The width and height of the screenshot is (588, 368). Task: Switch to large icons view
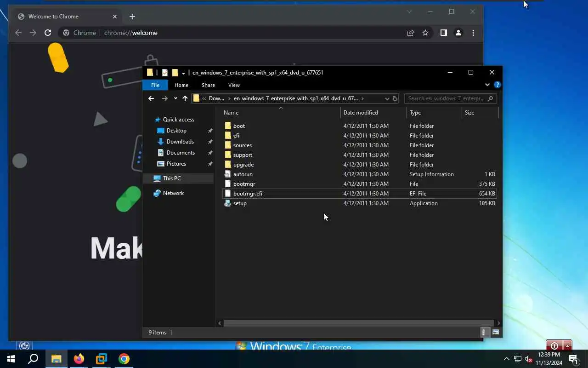[x=496, y=332]
